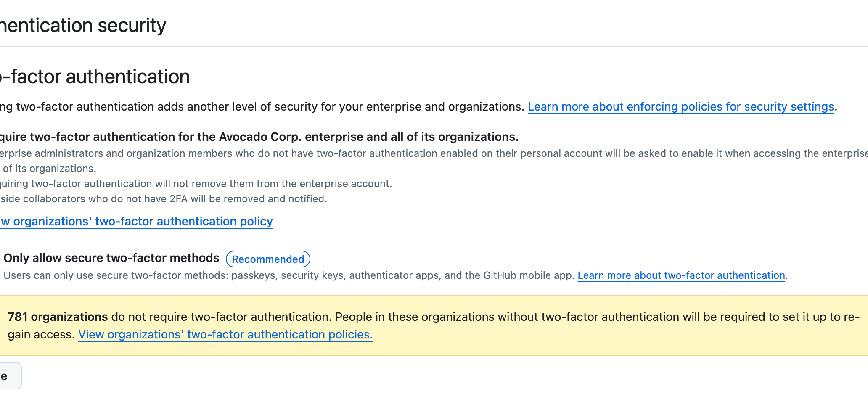Click the Recommended badge

(x=268, y=259)
